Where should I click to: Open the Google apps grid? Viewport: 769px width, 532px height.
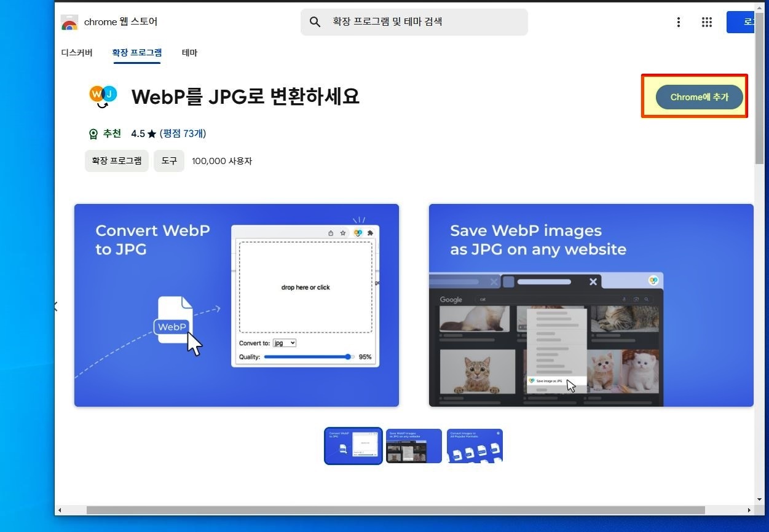(x=707, y=22)
